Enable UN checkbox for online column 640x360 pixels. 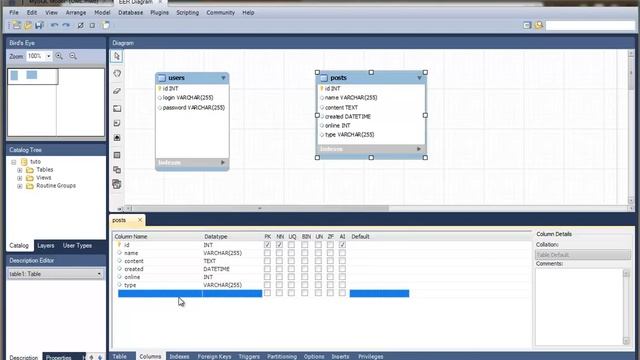pos(318,277)
